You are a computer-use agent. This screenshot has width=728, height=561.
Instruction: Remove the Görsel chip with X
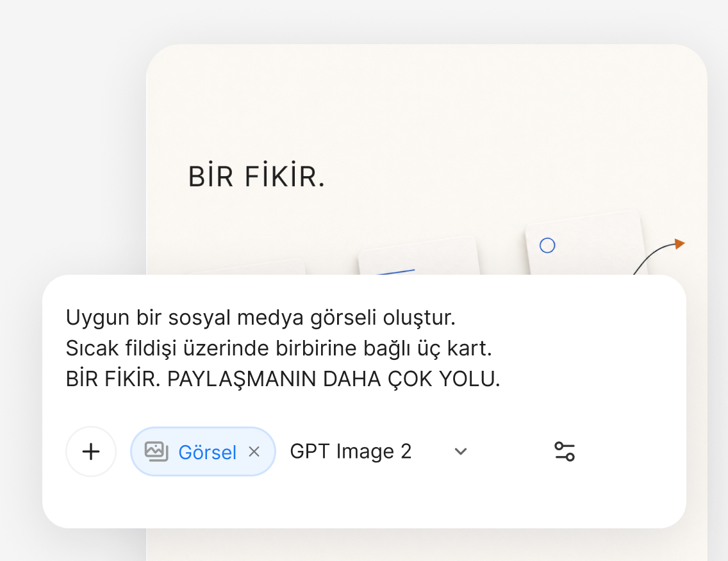point(254,451)
